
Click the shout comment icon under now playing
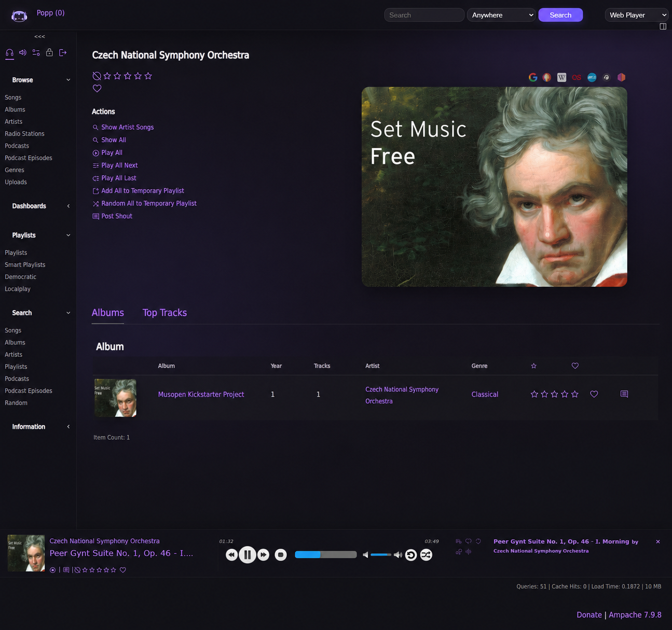tap(66, 570)
